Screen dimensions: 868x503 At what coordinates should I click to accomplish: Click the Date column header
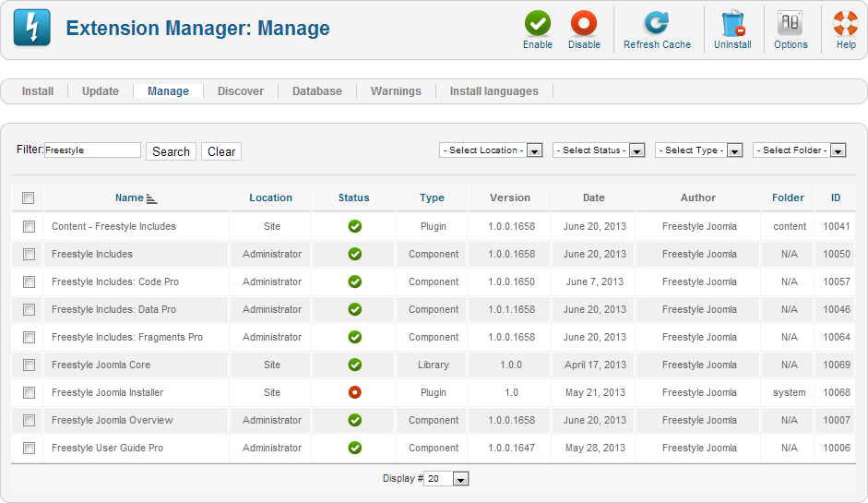593,198
